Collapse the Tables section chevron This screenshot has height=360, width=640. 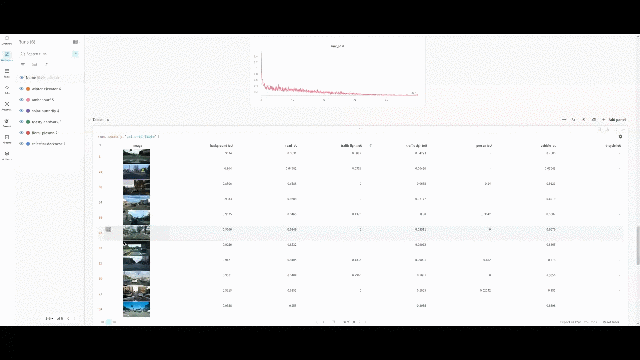(x=89, y=120)
